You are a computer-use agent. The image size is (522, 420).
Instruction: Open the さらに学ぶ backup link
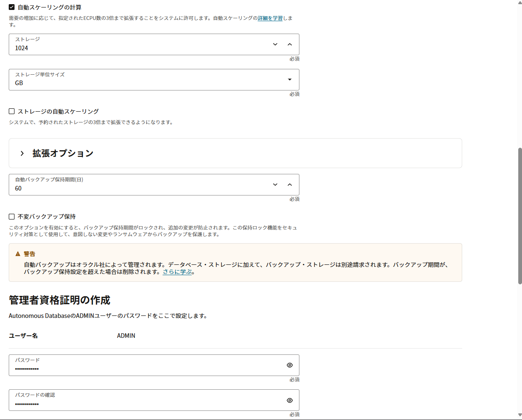(177, 272)
